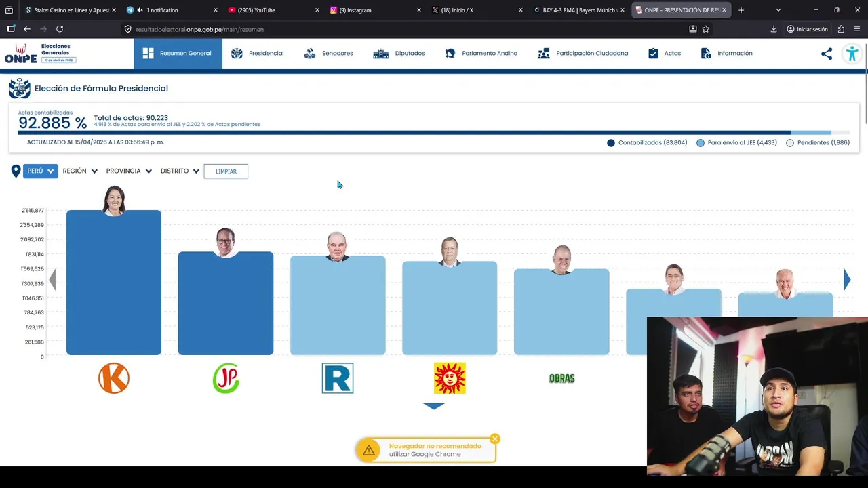Viewport: 868px width, 488px height.
Task: Open the browser downloads icon
Action: point(774,29)
